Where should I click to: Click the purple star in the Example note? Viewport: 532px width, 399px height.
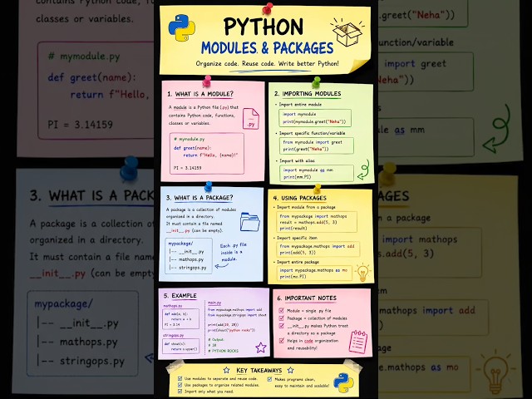pos(260,347)
